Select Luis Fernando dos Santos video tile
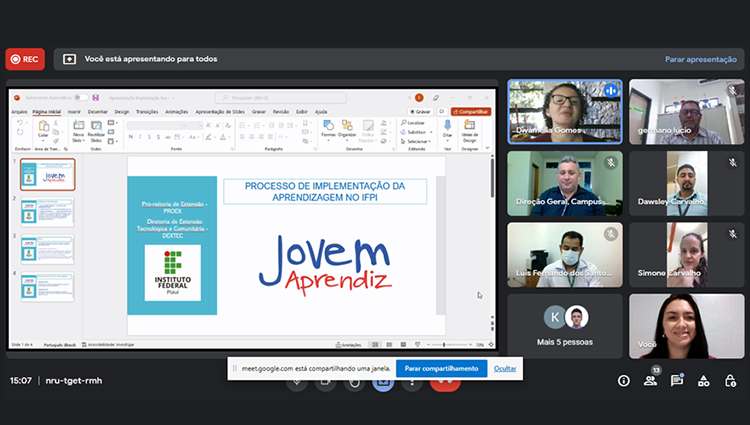This screenshot has height=425, width=750. coord(565,255)
